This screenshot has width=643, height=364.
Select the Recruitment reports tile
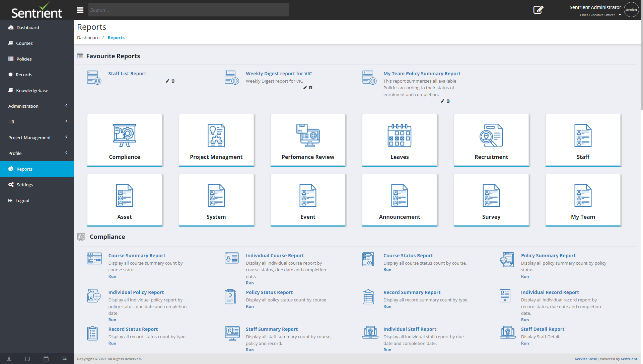tap(491, 140)
